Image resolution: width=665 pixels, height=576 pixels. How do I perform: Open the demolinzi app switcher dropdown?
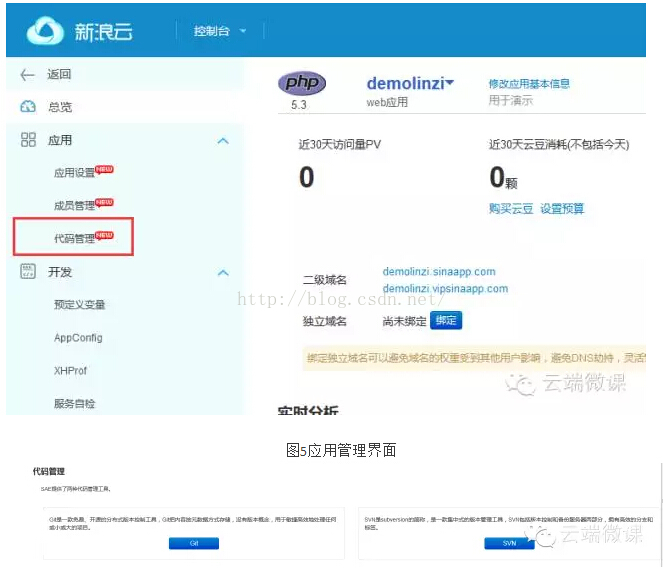click(410, 84)
